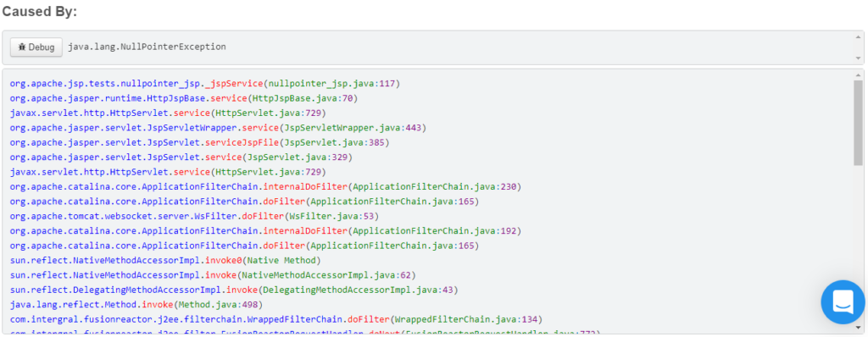The height and width of the screenshot is (337, 868).
Task: Select the JspServletWrapper.service stack line
Action: pyautogui.click(x=218, y=128)
